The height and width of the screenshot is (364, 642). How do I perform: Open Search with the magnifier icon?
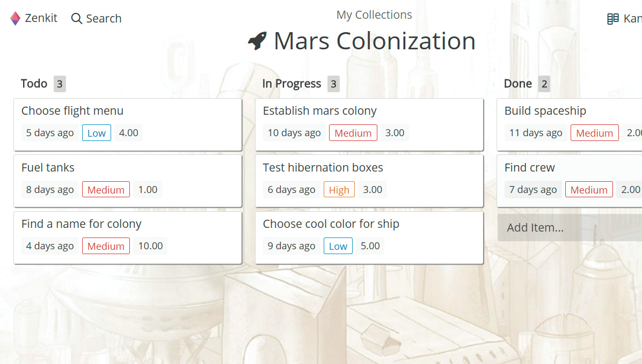coord(77,18)
